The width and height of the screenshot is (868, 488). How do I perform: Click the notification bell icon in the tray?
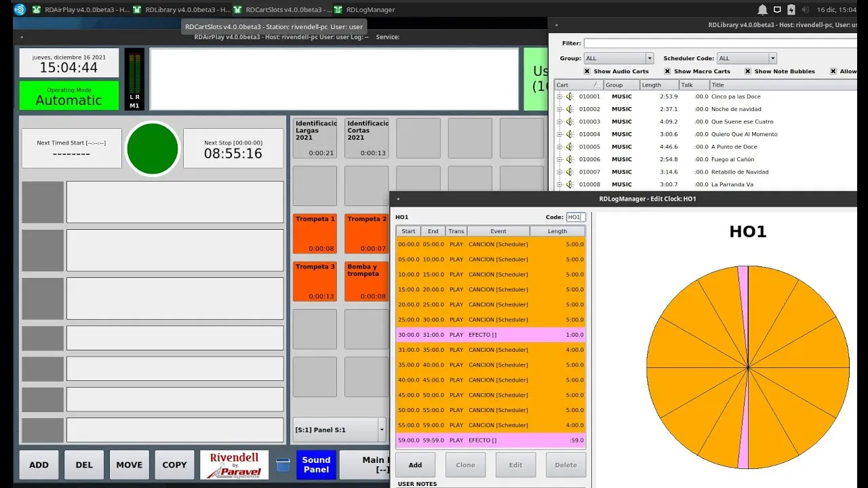[x=762, y=9]
